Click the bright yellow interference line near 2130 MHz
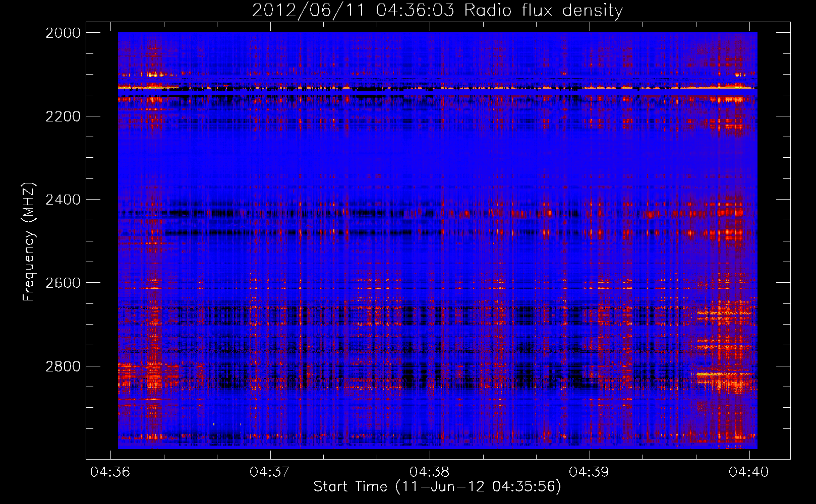This screenshot has height=504, width=816. [437, 88]
